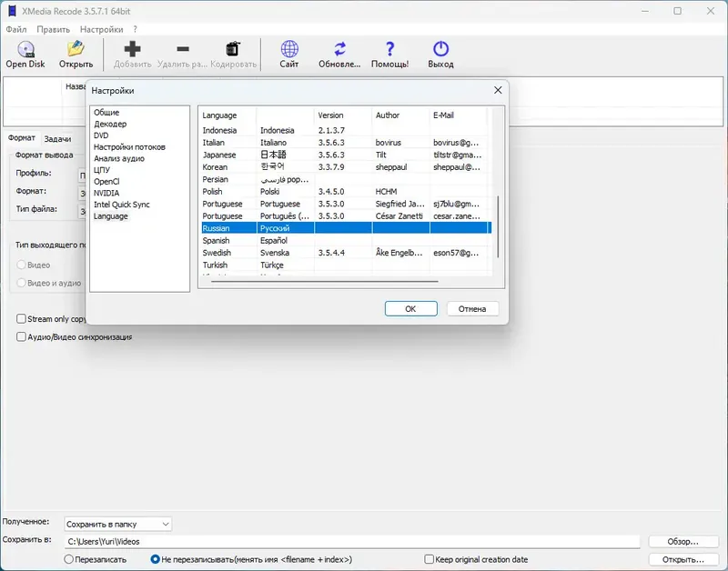Image resolution: width=728 pixels, height=571 pixels.
Task: Click the Обзор... button
Action: click(683, 541)
